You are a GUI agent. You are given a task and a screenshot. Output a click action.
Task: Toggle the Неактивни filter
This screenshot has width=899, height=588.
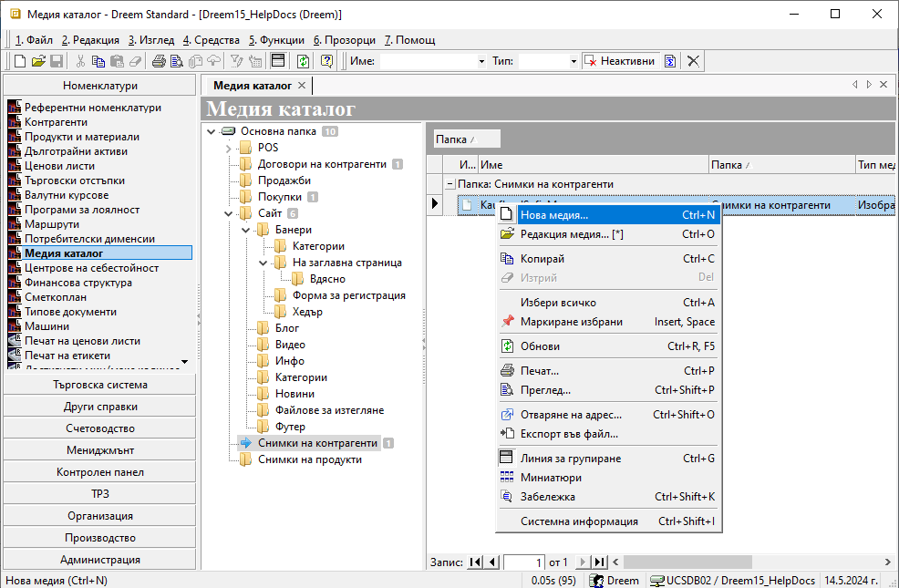[x=620, y=61]
